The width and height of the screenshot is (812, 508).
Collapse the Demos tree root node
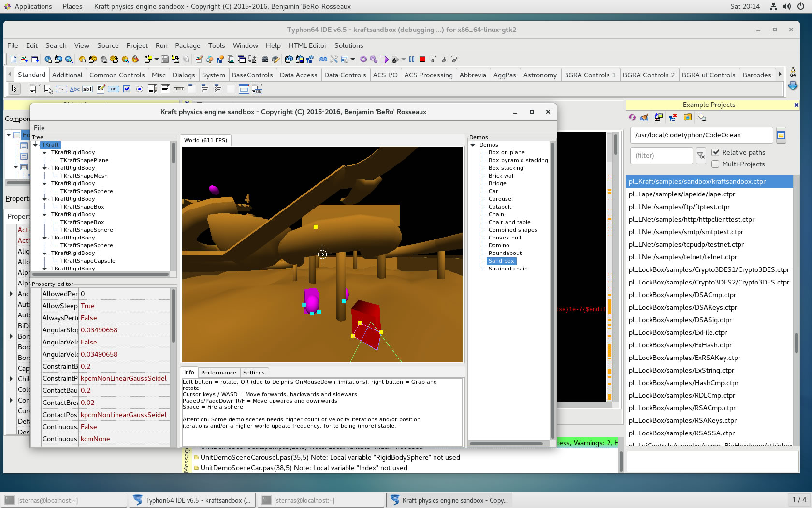point(473,145)
